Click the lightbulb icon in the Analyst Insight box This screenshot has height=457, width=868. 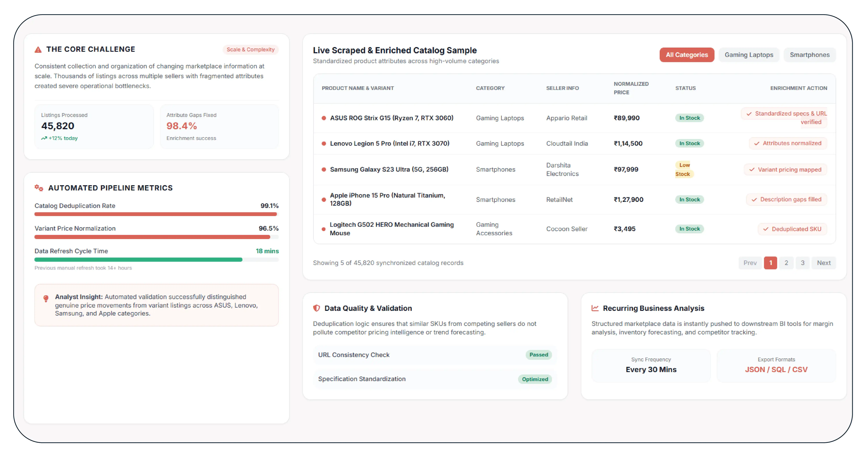(46, 299)
